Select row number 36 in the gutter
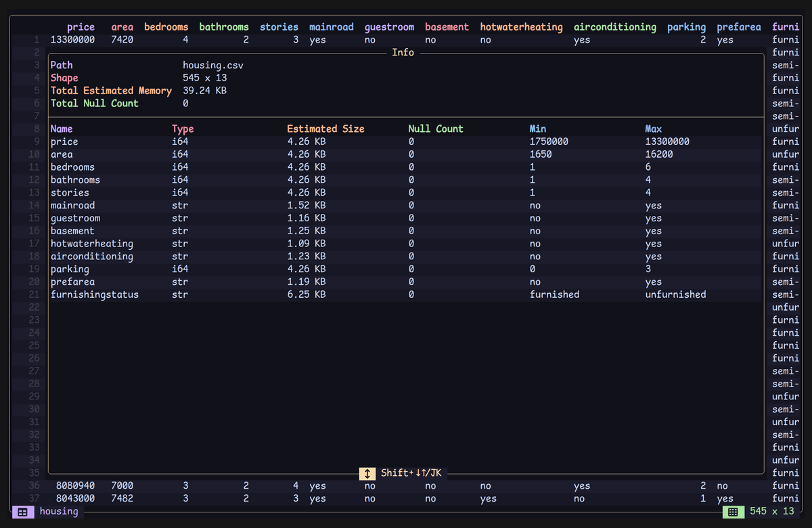The height and width of the screenshot is (528, 812). (x=34, y=486)
